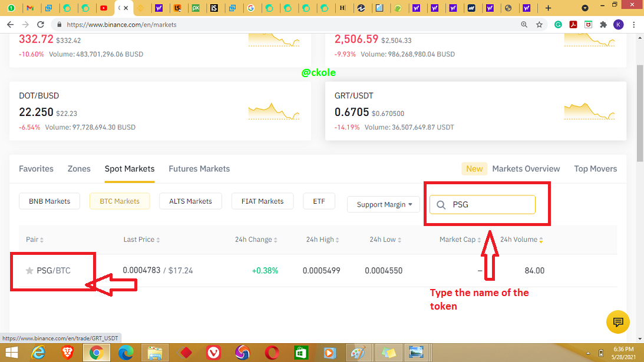Go back with the browser back arrow

coord(10,25)
